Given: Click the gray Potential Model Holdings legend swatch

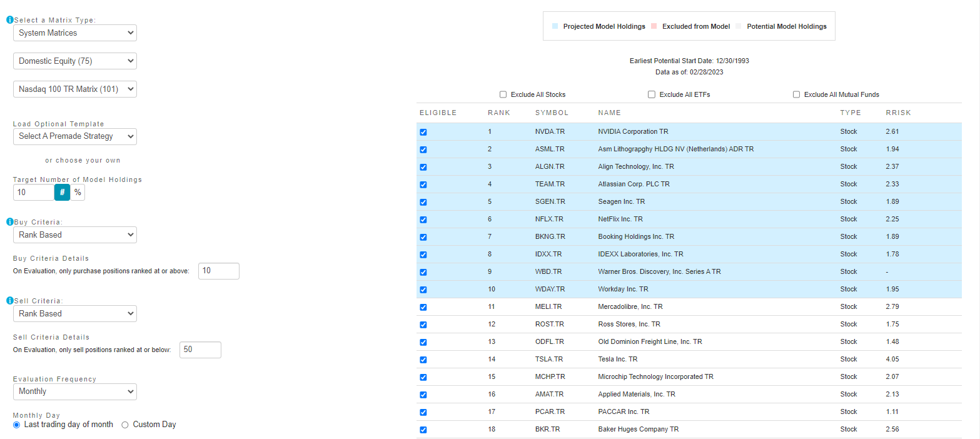Looking at the screenshot, I should [738, 26].
